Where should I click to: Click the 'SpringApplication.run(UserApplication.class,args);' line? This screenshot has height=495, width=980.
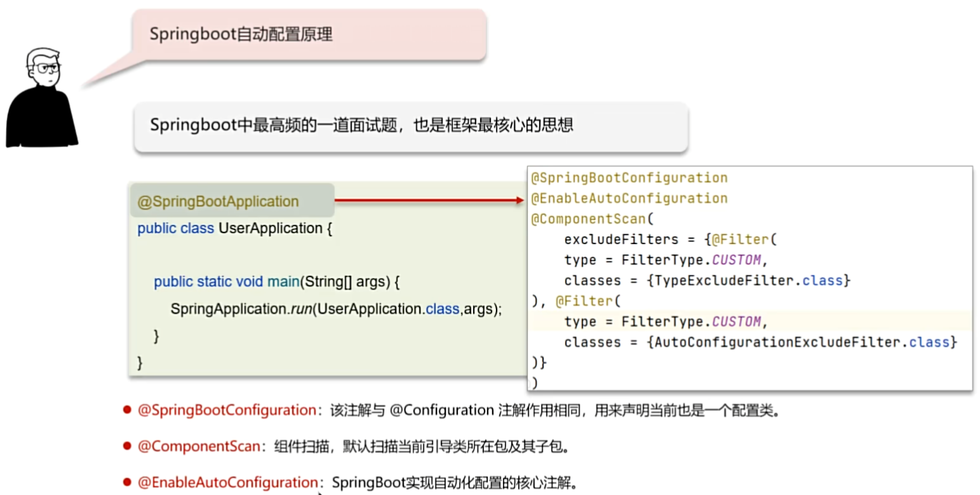(337, 309)
